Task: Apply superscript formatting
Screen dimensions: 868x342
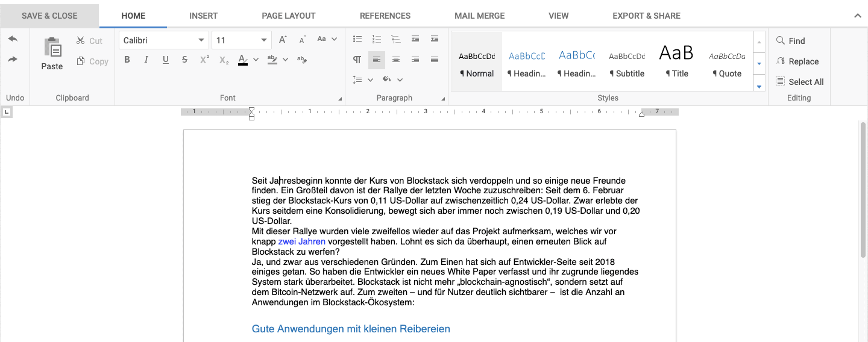Action: click(204, 60)
